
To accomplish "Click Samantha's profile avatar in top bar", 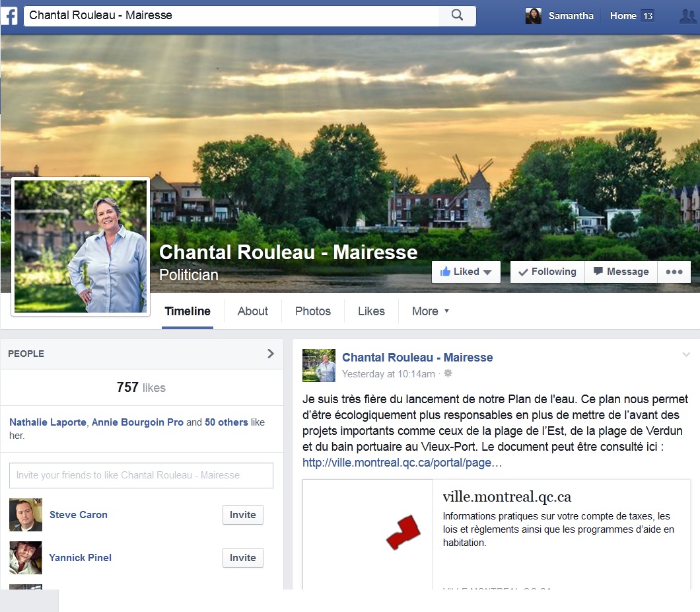I will tap(533, 16).
